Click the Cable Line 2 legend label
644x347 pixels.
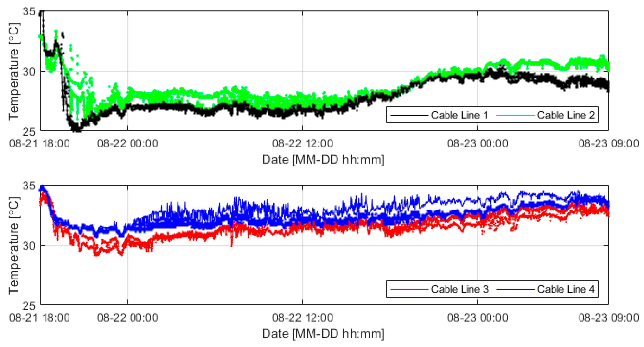click(566, 115)
